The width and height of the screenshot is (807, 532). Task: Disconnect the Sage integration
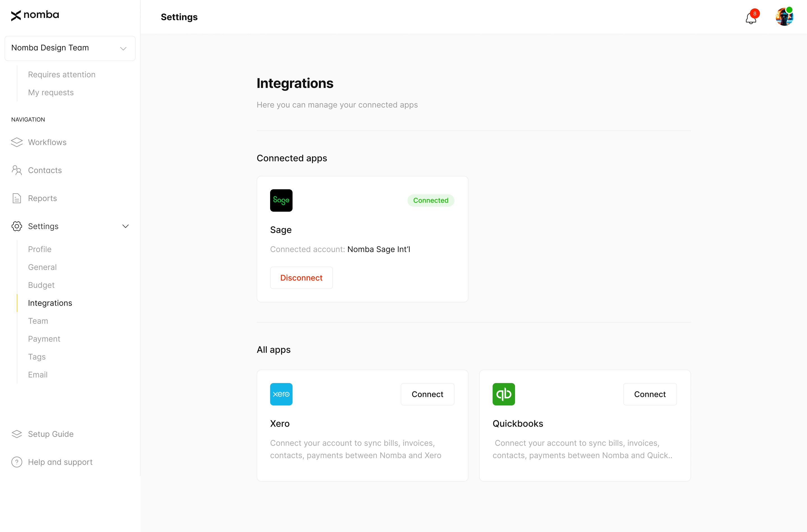(x=301, y=277)
